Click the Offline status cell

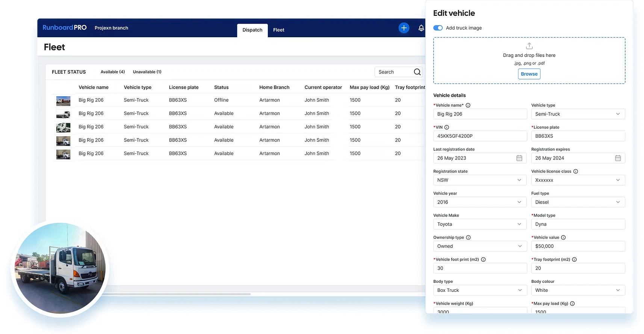tap(221, 100)
